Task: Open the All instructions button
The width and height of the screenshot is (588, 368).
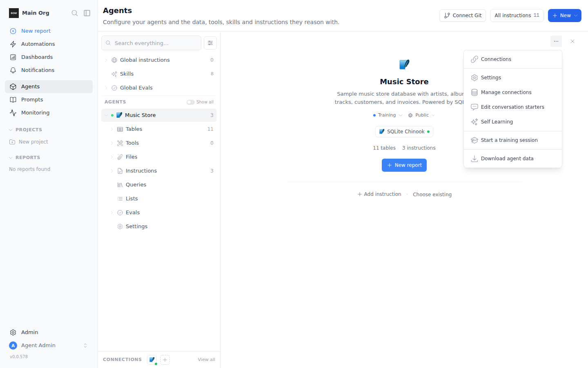Action: click(x=517, y=16)
